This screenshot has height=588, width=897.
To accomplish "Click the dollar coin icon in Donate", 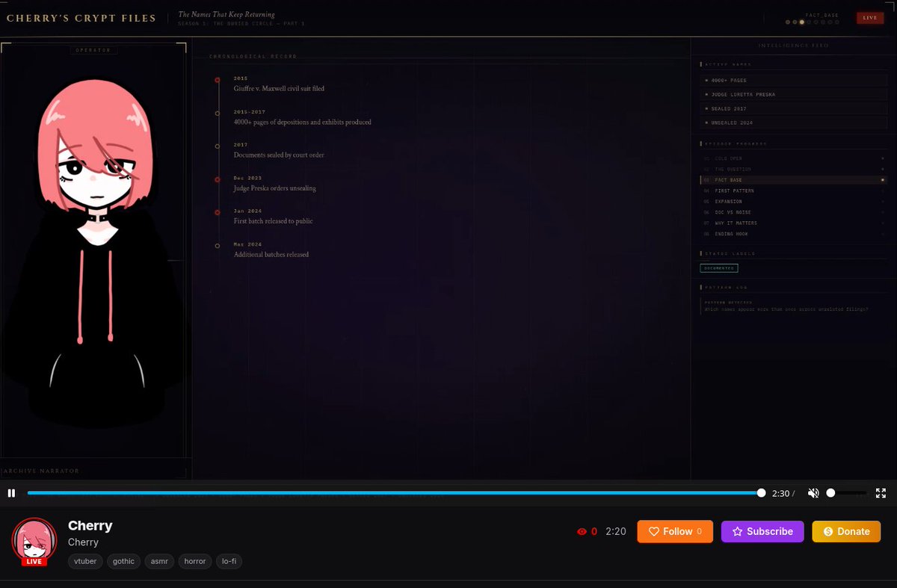I will (828, 531).
